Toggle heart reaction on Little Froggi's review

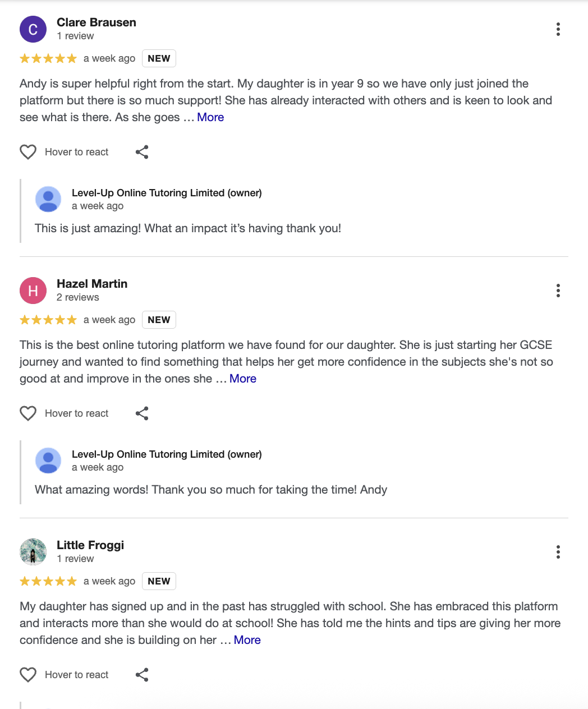(28, 675)
